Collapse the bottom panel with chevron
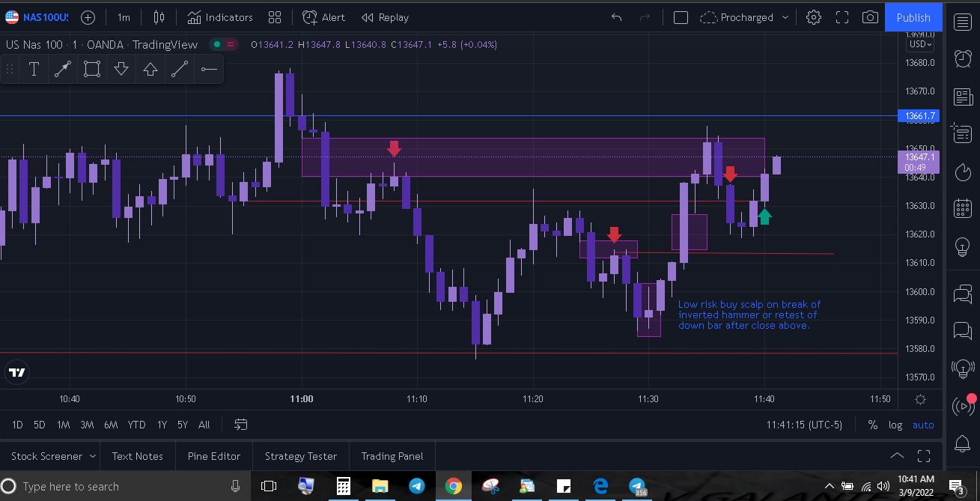980x501 pixels. click(x=896, y=456)
